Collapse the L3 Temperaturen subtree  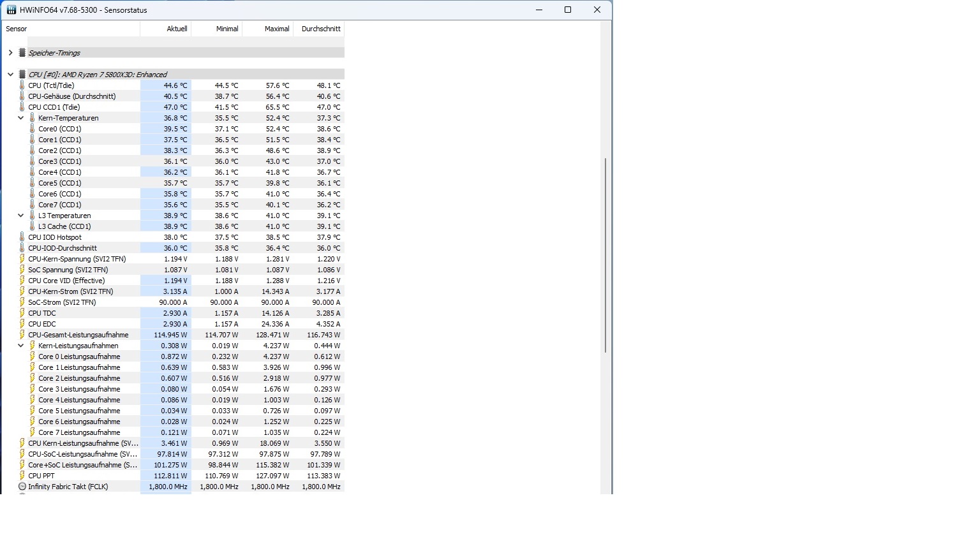[x=20, y=216]
